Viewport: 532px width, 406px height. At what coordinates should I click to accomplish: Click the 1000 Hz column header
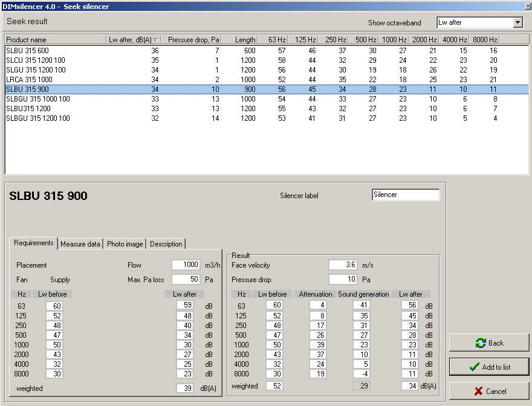pos(394,40)
